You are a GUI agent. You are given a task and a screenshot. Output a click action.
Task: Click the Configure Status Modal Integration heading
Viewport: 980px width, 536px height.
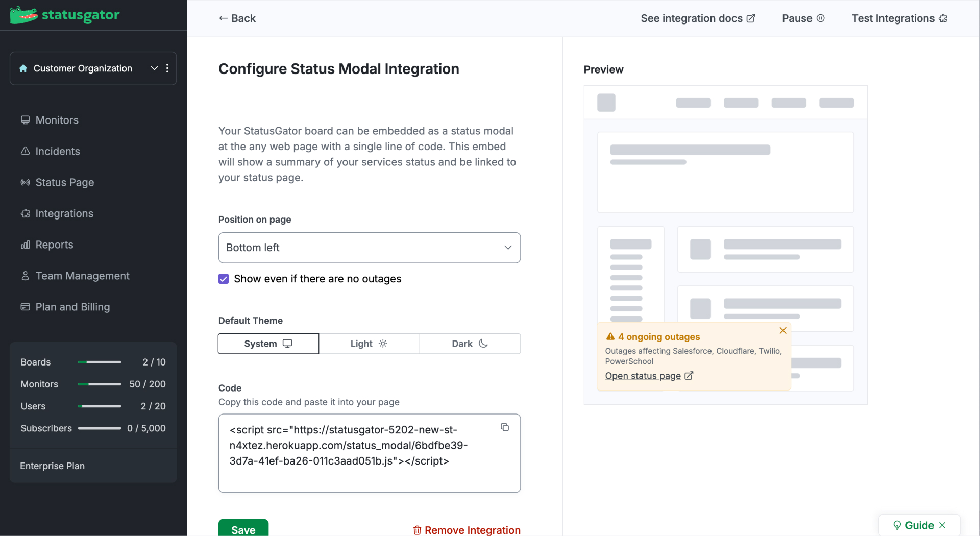pyautogui.click(x=339, y=69)
